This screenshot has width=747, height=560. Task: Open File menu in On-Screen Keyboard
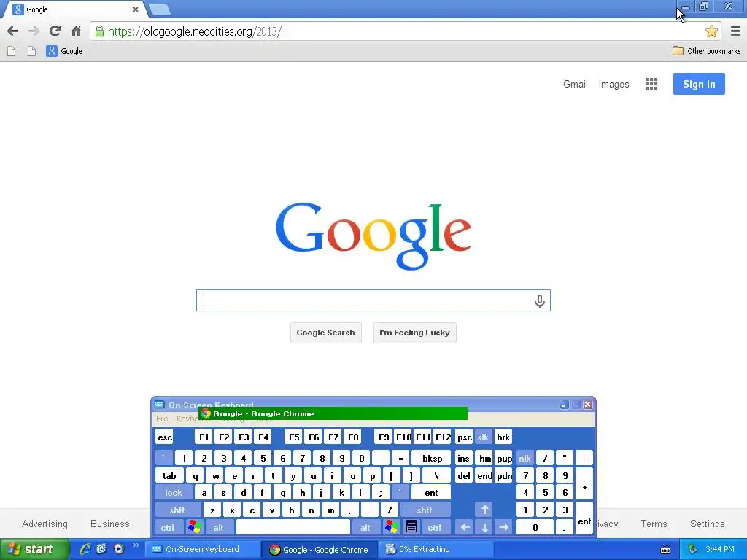pos(162,419)
